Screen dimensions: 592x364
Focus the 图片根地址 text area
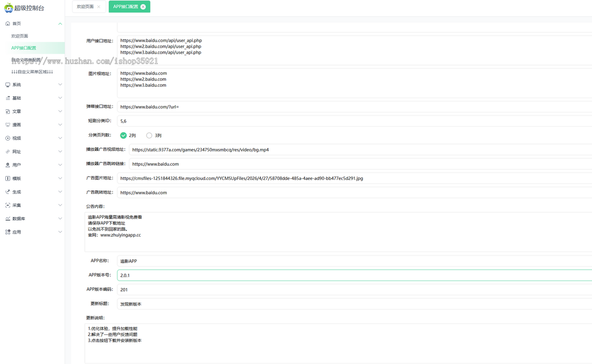[354, 83]
